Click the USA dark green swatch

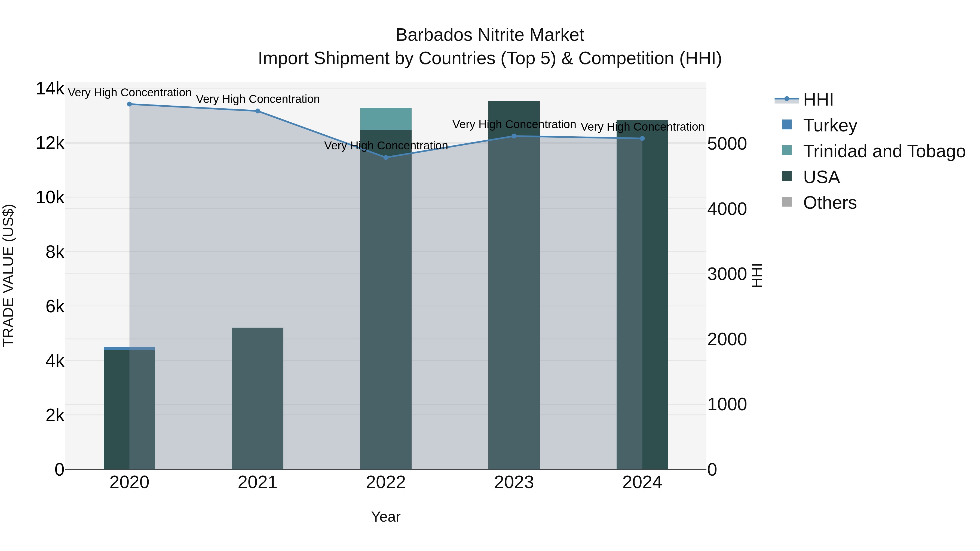click(x=786, y=176)
